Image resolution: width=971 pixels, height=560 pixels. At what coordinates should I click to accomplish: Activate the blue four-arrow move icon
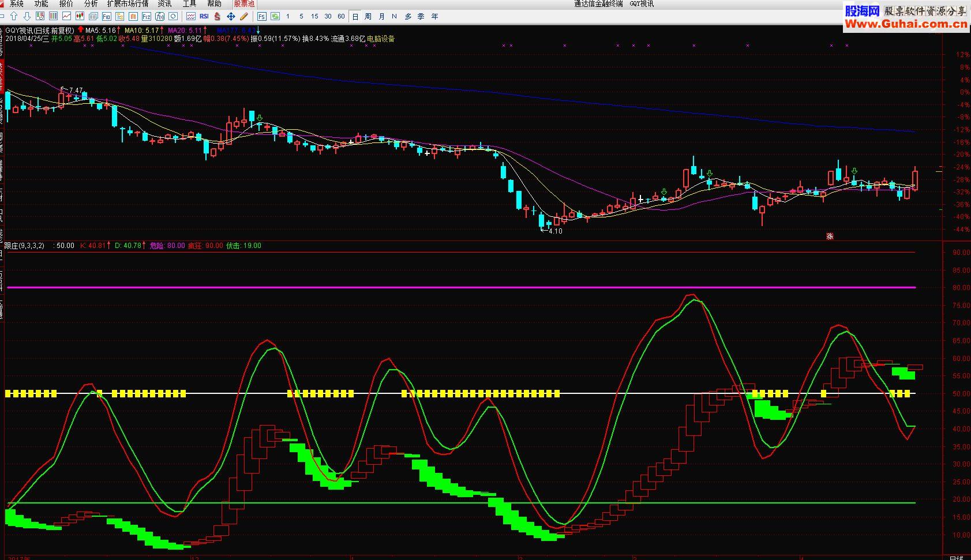pos(231,16)
